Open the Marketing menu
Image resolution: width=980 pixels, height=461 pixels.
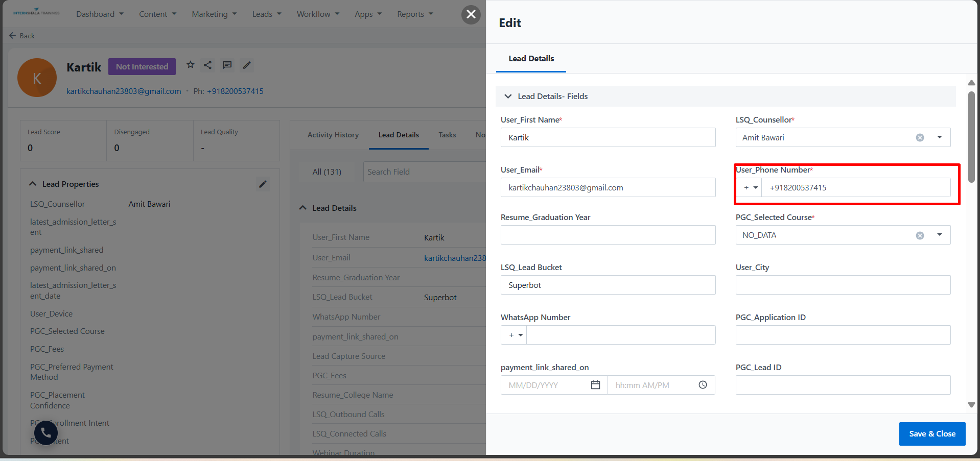[x=214, y=14]
